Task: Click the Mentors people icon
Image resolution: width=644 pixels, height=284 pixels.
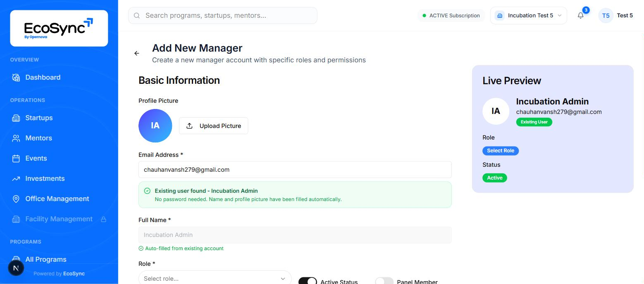Action: pyautogui.click(x=16, y=138)
